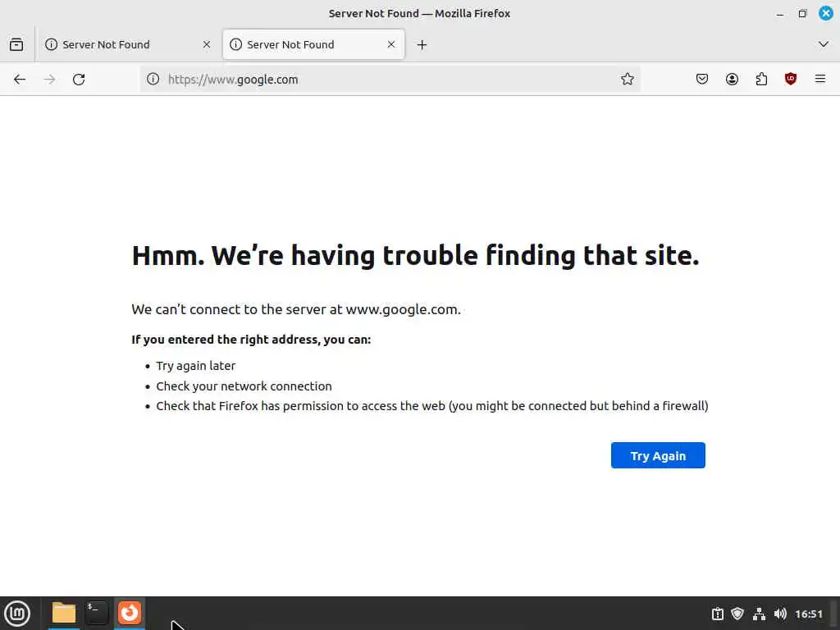Close the first Server Not Found tab
This screenshot has width=840, height=630.
(206, 44)
